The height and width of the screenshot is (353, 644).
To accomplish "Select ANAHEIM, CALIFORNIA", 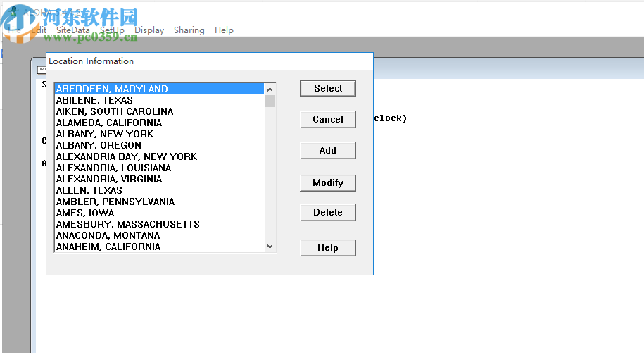I will 159,247.
